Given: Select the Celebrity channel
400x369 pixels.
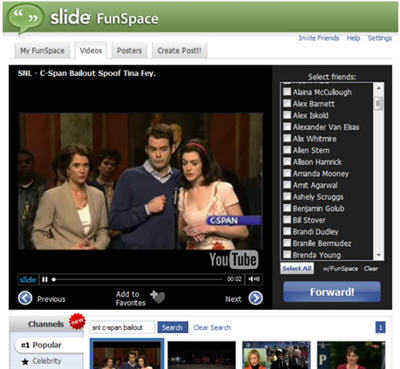Looking at the screenshot, I should point(47,361).
